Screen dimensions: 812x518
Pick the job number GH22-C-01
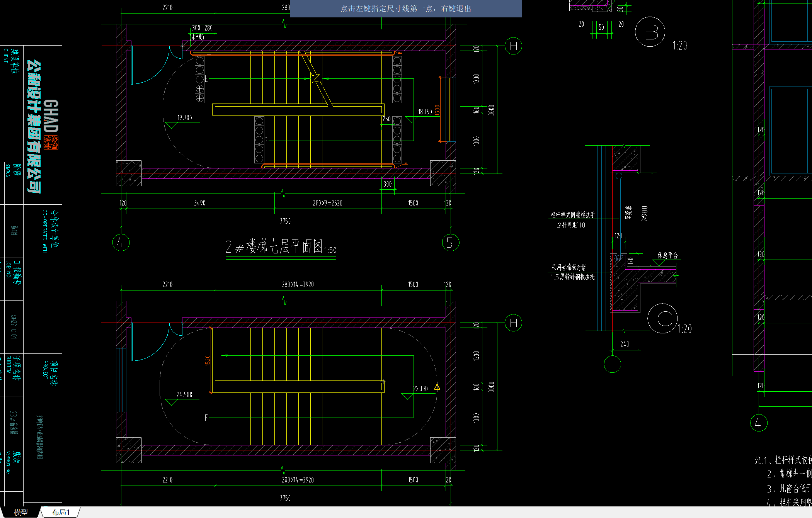[14, 327]
